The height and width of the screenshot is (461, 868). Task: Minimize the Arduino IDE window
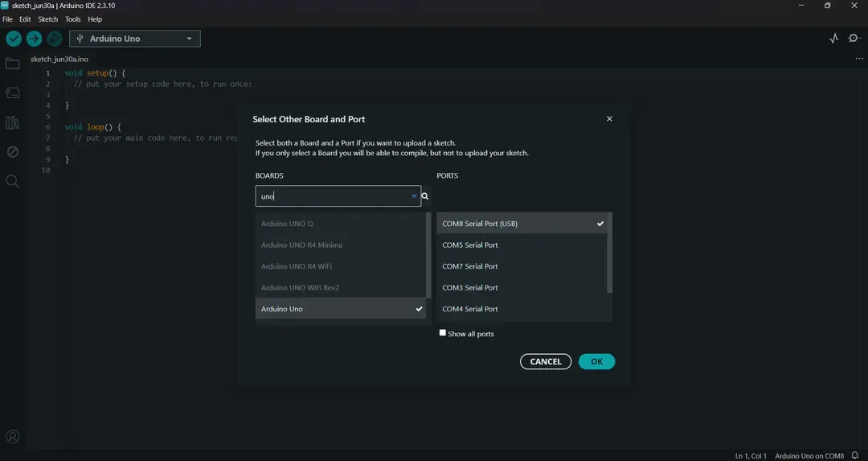801,6
